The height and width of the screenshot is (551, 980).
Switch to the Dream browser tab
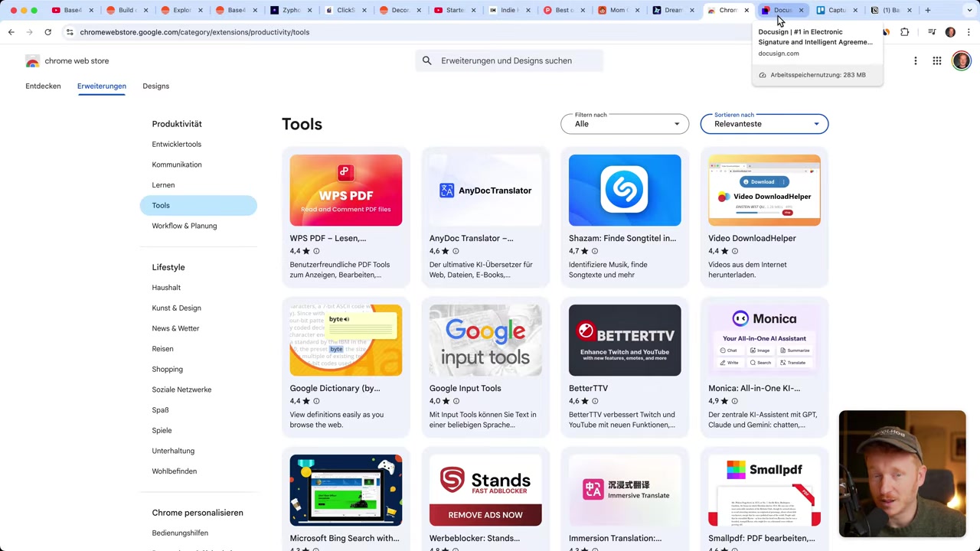tap(672, 10)
